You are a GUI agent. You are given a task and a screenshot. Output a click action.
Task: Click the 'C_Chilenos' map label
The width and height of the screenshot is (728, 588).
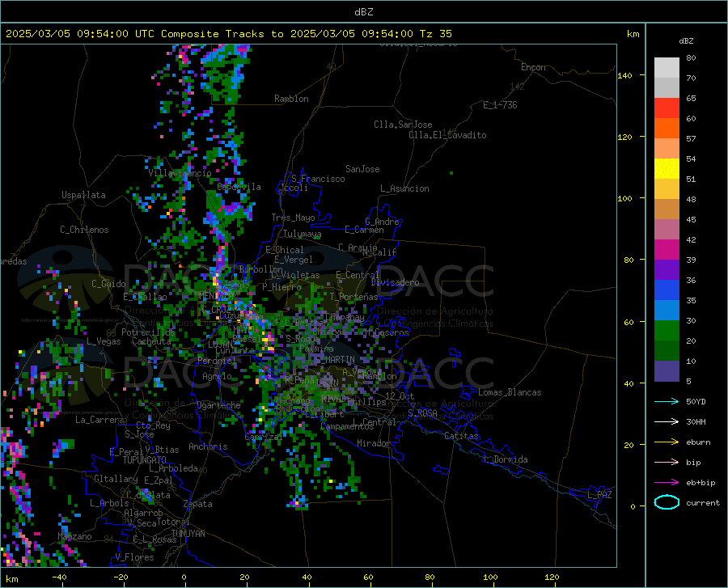tap(84, 230)
